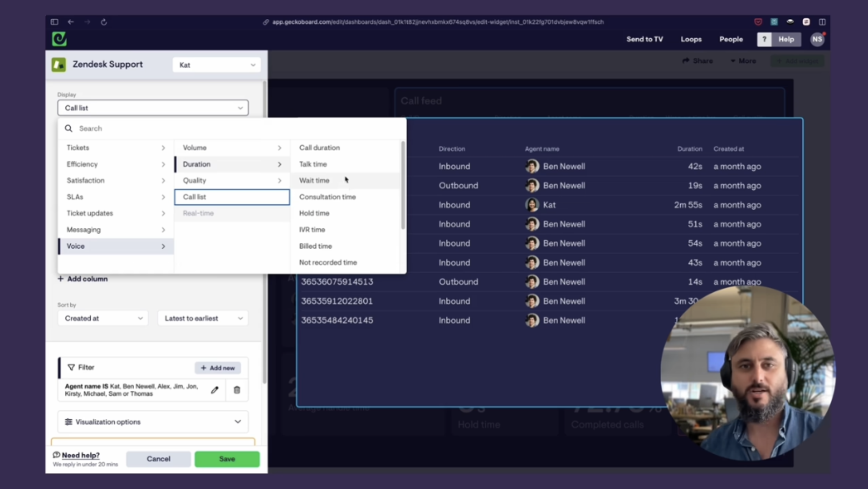Open the Quality submenu
Viewport: 868px width, 489px height.
(x=232, y=180)
